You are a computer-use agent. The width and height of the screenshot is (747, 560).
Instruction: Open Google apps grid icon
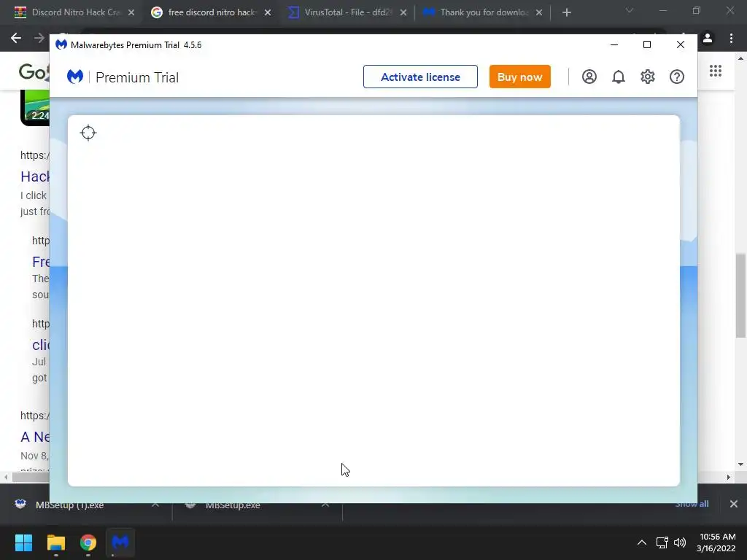[716, 71]
